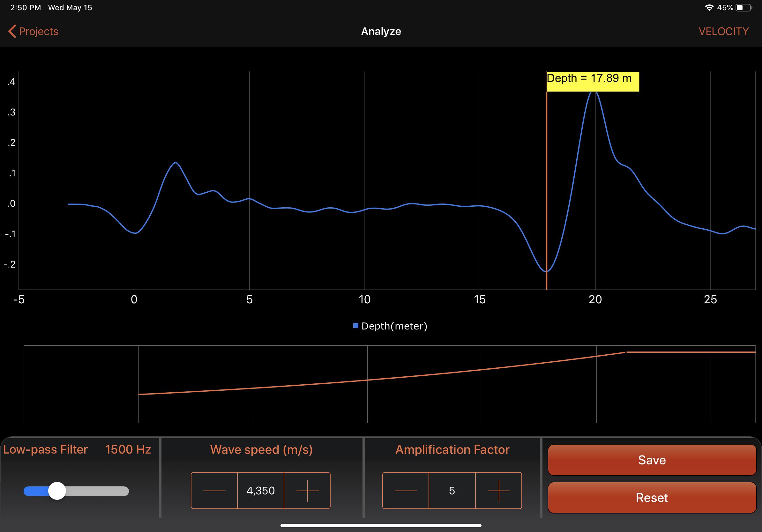Reset the analysis settings
Image resolution: width=762 pixels, height=532 pixels.
(652, 498)
